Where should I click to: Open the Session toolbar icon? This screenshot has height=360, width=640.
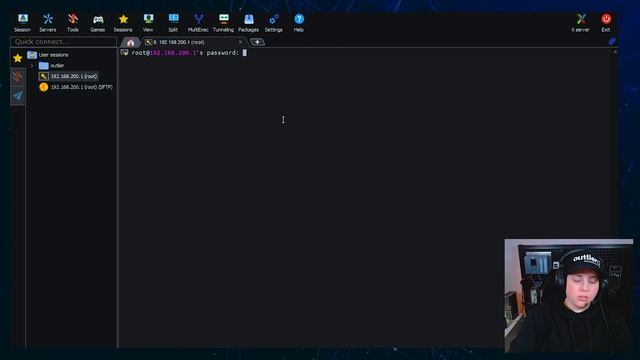click(22, 22)
